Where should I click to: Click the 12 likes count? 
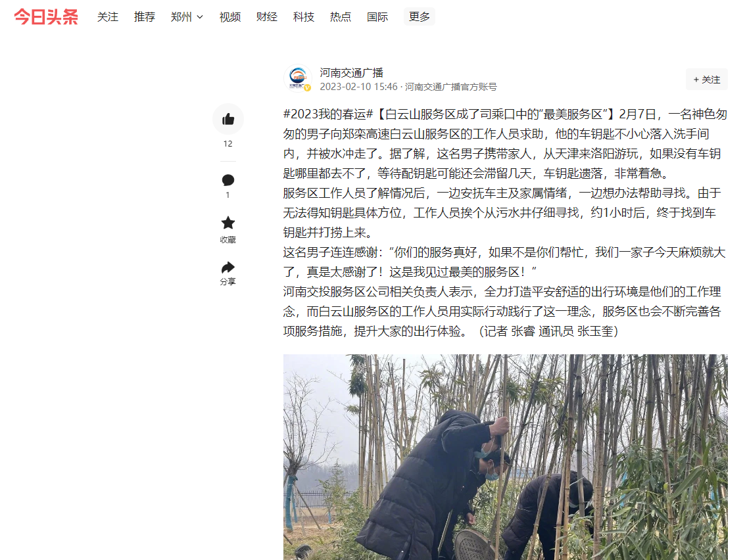point(228,144)
